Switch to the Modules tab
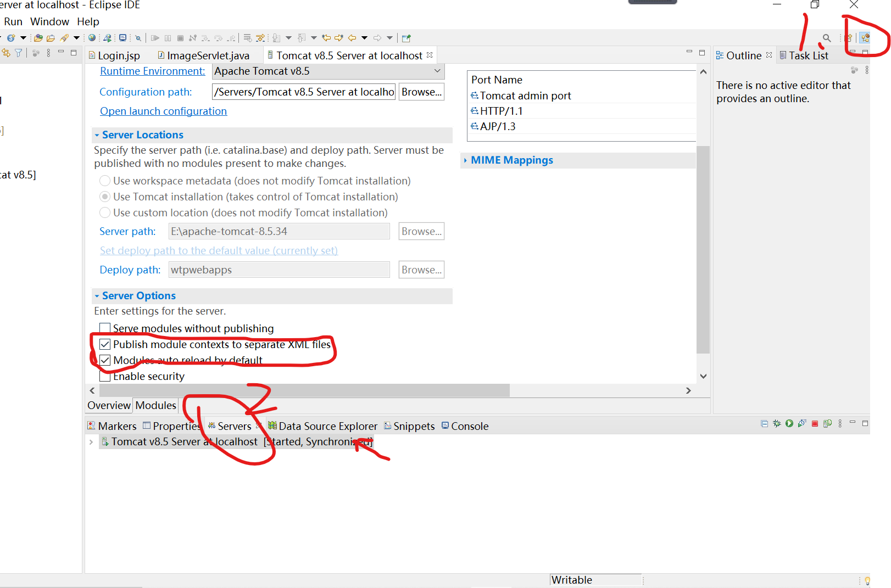The height and width of the screenshot is (588, 891). coord(156,405)
